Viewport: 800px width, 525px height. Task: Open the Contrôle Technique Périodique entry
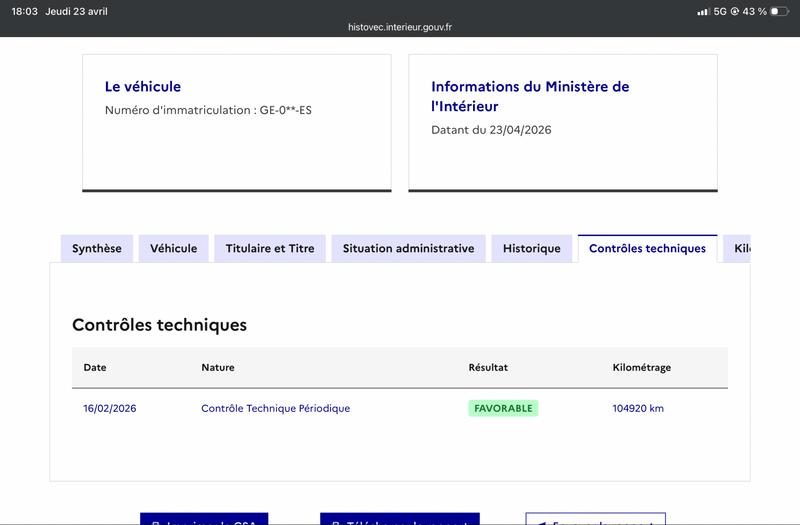pos(275,409)
